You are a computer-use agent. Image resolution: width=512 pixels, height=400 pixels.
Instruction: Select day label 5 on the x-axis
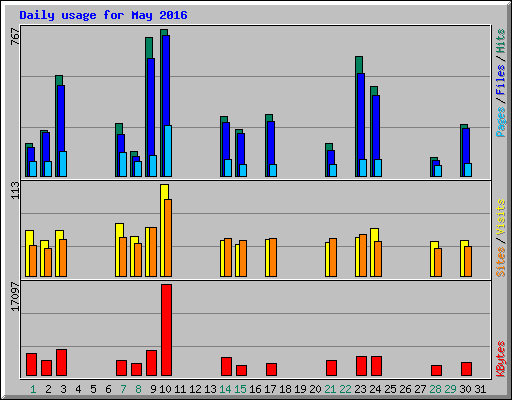pos(93,389)
